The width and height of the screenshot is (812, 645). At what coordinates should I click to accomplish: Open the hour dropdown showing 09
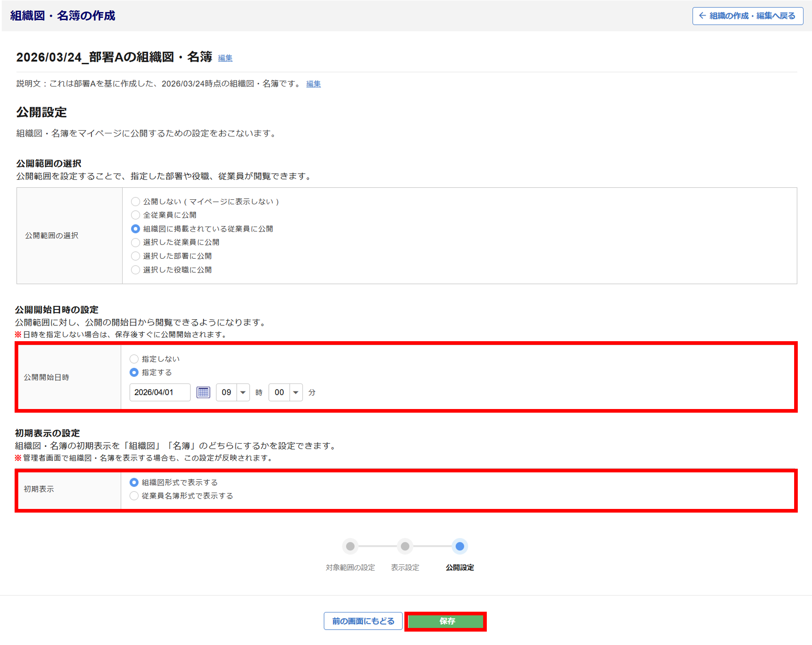point(233,392)
